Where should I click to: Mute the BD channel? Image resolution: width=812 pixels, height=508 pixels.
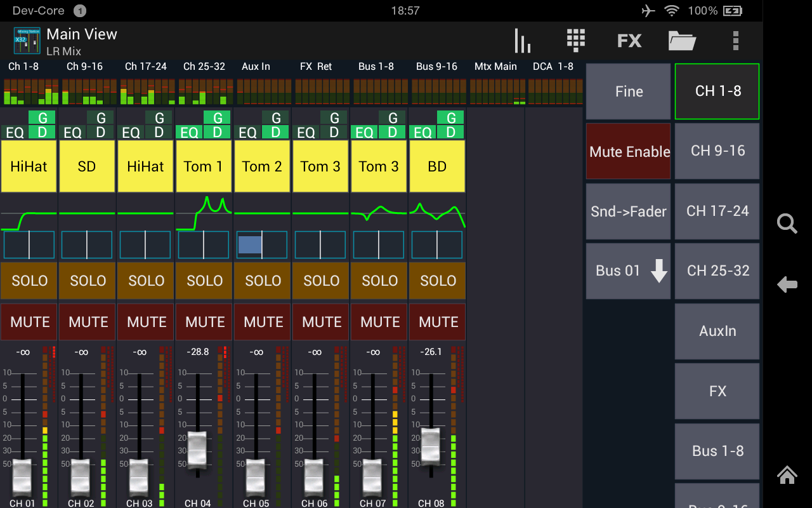tap(437, 322)
